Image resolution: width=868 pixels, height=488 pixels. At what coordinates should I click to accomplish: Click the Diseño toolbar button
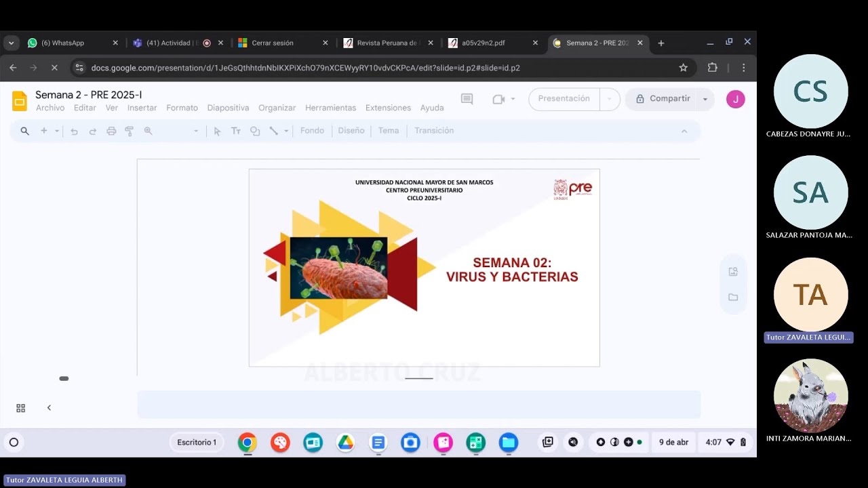pyautogui.click(x=351, y=131)
